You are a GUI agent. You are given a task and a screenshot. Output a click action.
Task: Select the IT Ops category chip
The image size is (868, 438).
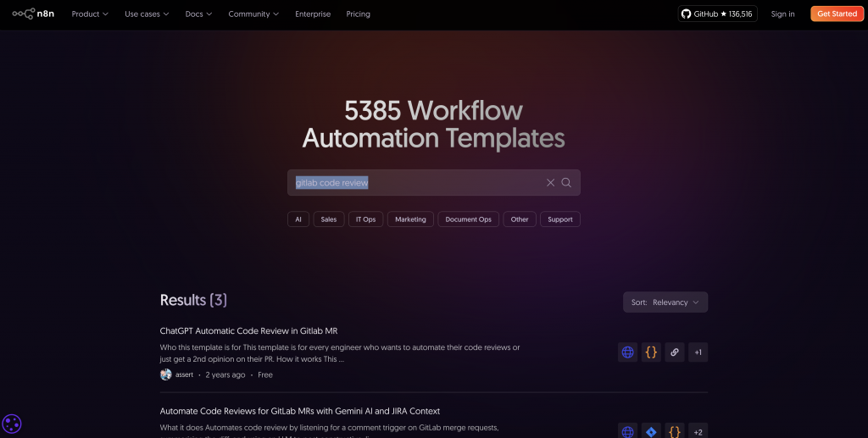[366, 219]
